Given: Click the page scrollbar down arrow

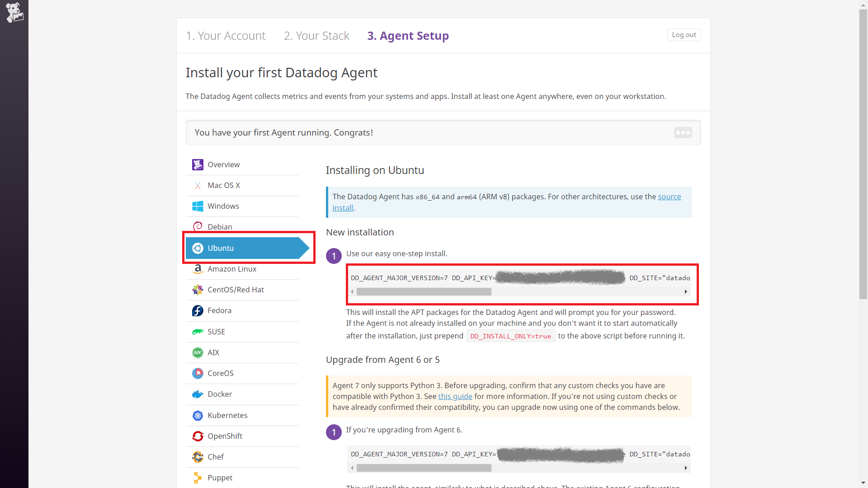Looking at the screenshot, I should 863,483.
